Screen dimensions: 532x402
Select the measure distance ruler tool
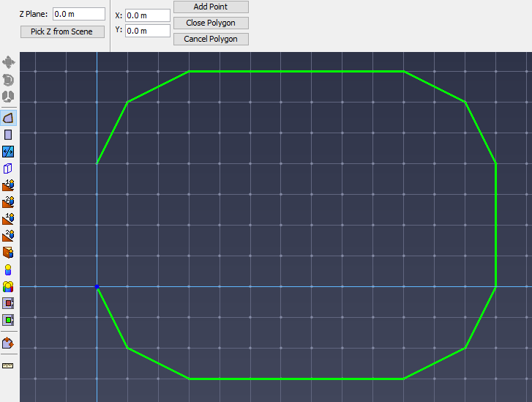(x=8, y=365)
